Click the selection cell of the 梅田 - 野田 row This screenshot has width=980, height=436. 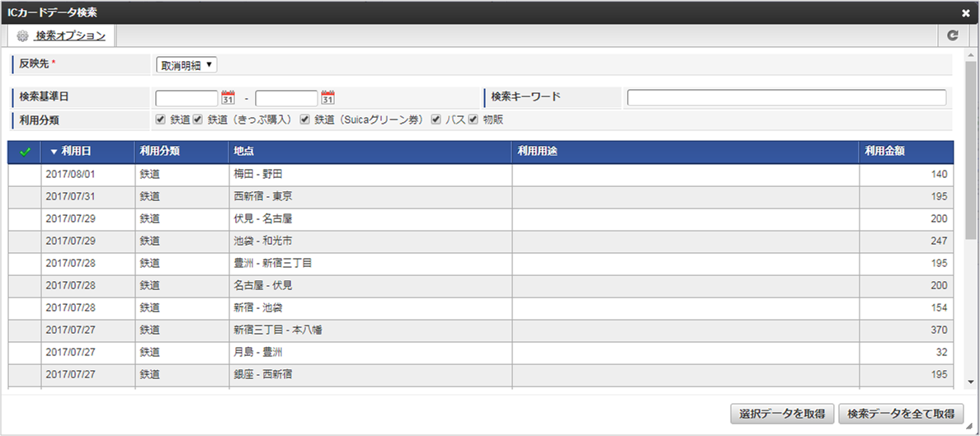25,175
